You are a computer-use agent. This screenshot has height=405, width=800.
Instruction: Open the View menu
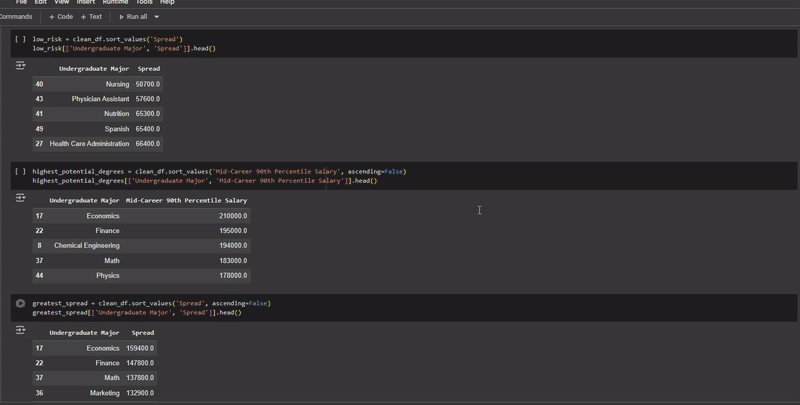[x=61, y=2]
